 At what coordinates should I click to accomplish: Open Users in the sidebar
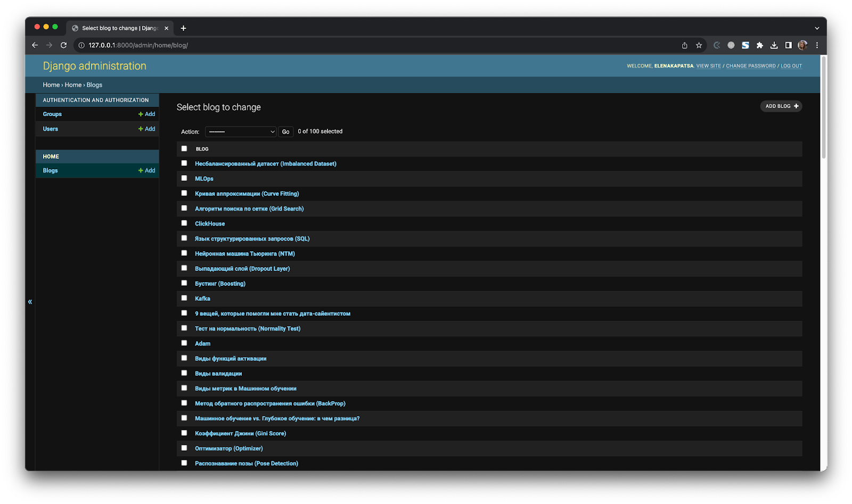[51, 129]
